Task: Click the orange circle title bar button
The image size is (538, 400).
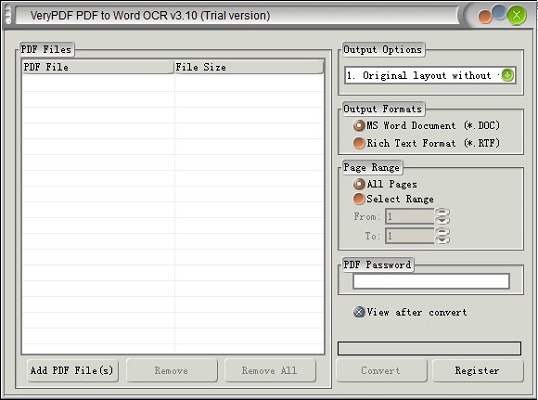Action: [x=485, y=17]
